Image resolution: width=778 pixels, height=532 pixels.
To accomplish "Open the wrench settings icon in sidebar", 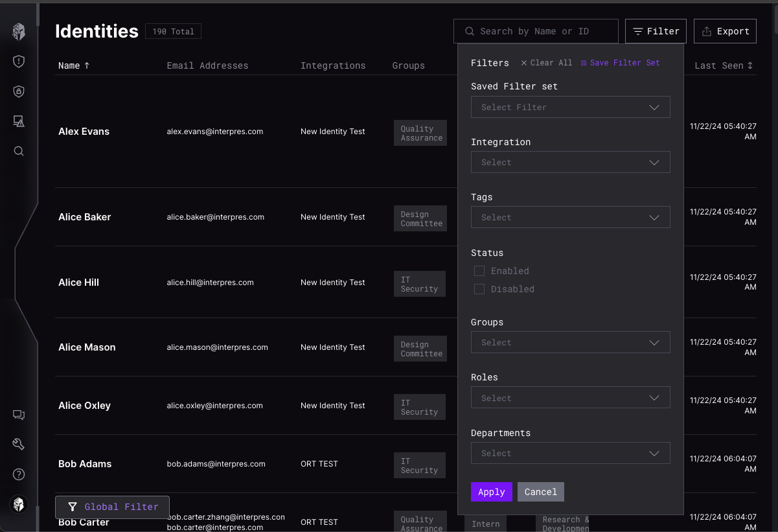I will coord(19,445).
